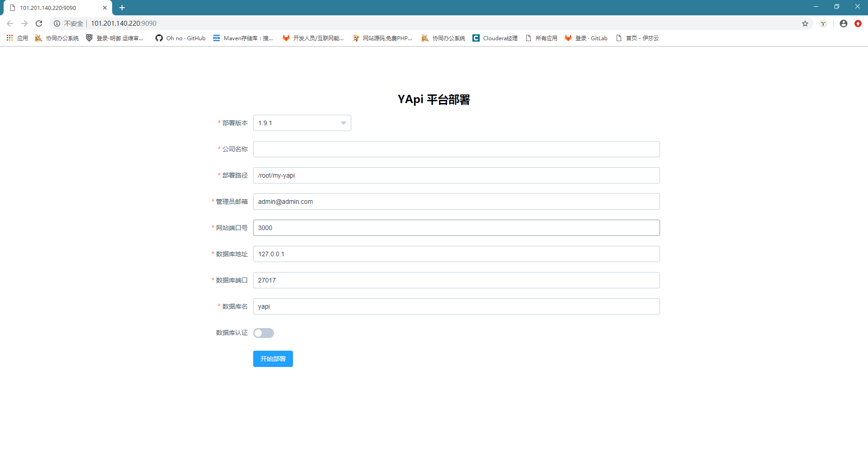Click the 数据库端口 field showing 27017
The width and height of the screenshot is (868, 470).
click(x=457, y=280)
